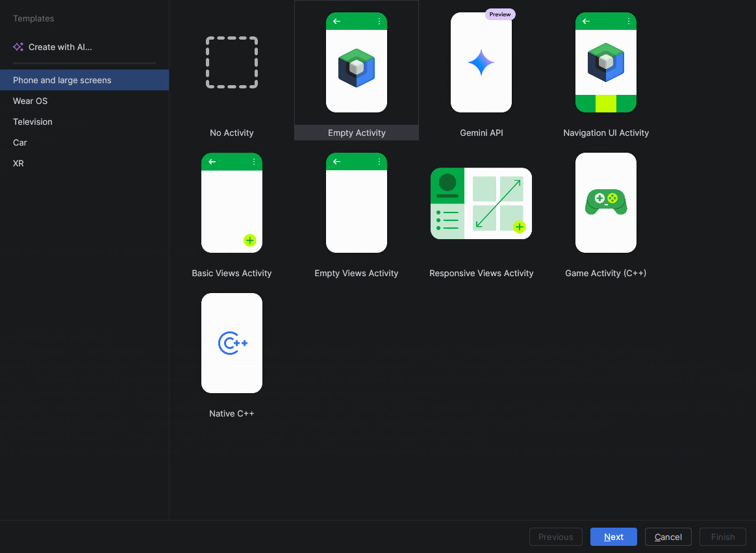The image size is (756, 553).
Task: Choose the Native C++ logo template
Action: (232, 343)
